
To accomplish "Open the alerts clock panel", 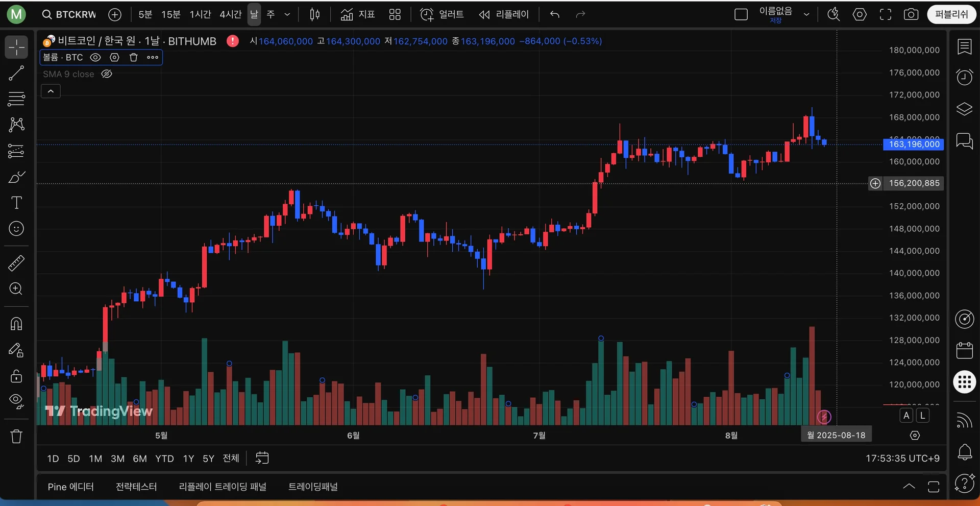I will [x=964, y=77].
